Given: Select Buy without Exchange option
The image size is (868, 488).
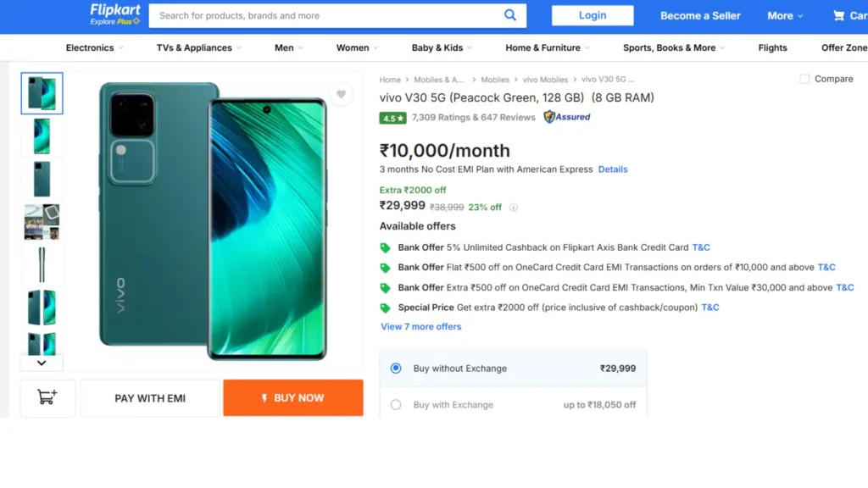Looking at the screenshot, I should click(396, 369).
